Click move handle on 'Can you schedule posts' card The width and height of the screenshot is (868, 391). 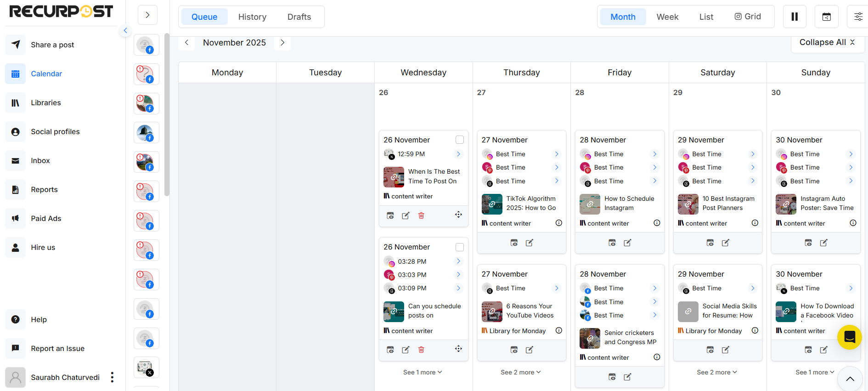pyautogui.click(x=458, y=349)
